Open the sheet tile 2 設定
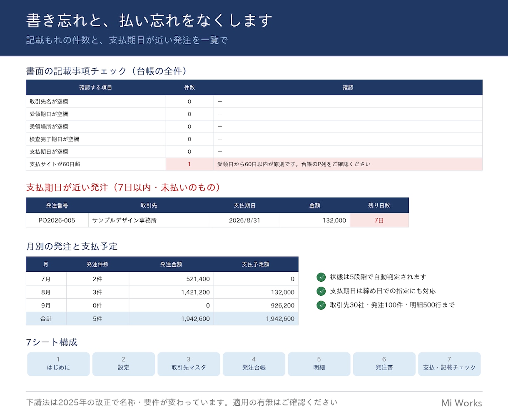This screenshot has width=508, height=420. (124, 364)
